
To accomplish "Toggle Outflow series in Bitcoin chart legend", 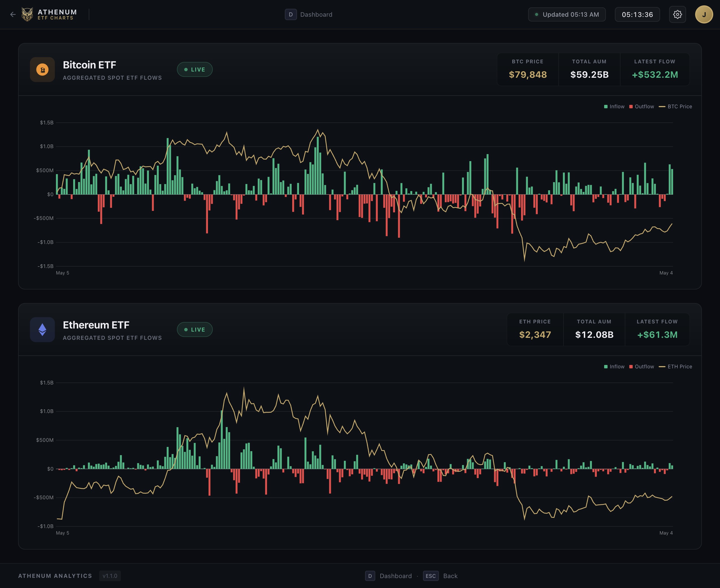I will click(x=641, y=107).
